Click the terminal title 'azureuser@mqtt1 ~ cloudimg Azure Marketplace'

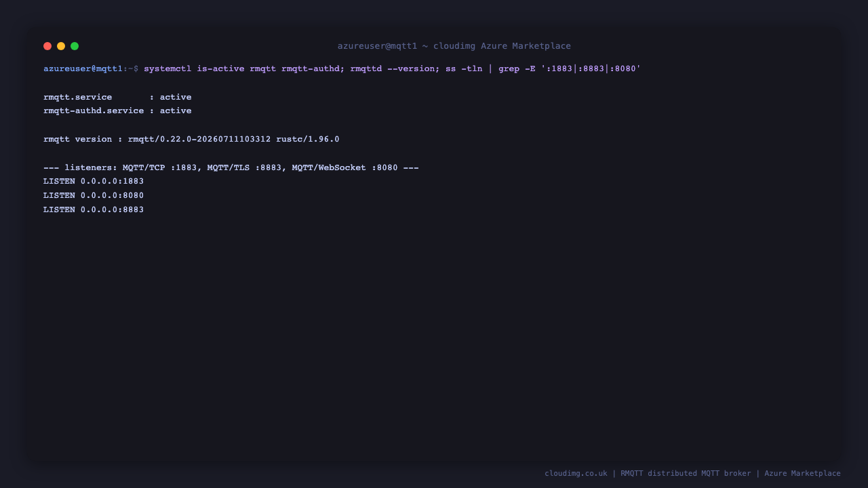tap(454, 46)
